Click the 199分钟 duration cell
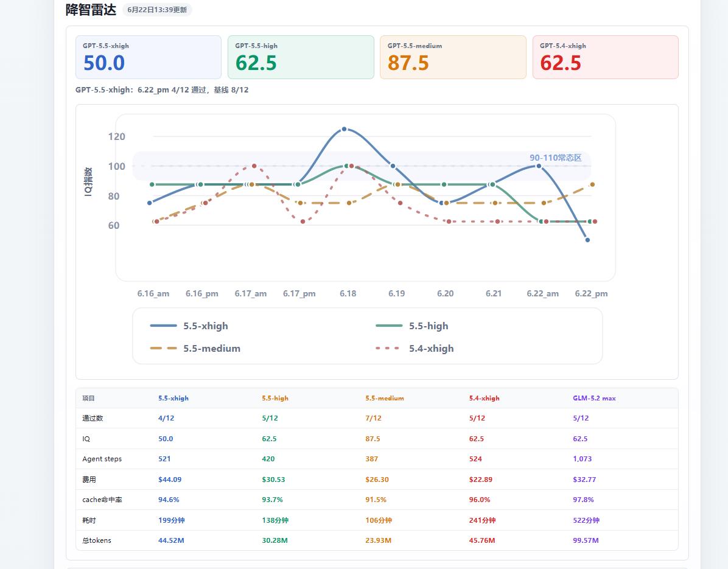This screenshot has height=569, width=728. (x=171, y=520)
